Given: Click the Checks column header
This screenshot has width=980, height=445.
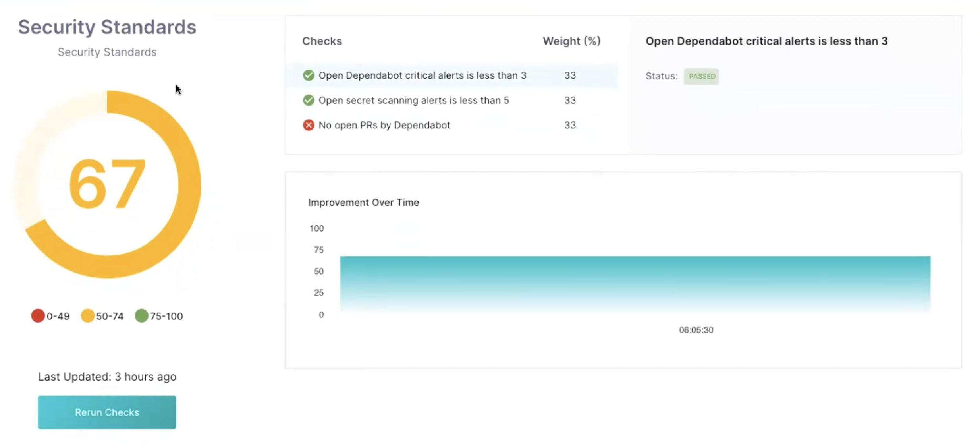Looking at the screenshot, I should pyautogui.click(x=322, y=41).
